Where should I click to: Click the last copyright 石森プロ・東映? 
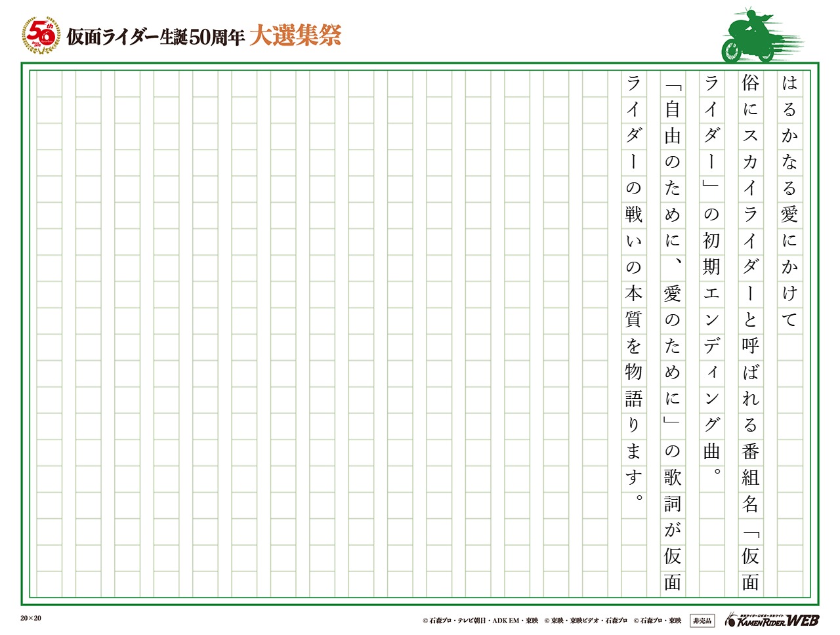click(657, 621)
